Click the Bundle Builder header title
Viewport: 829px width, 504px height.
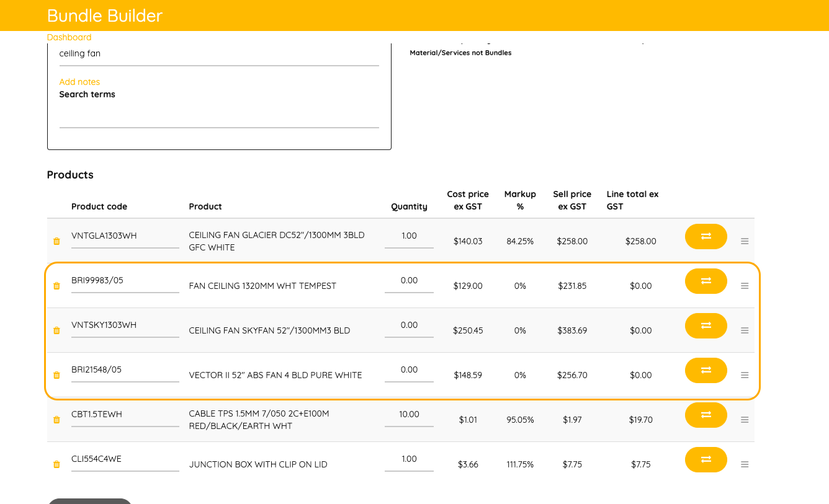[105, 15]
